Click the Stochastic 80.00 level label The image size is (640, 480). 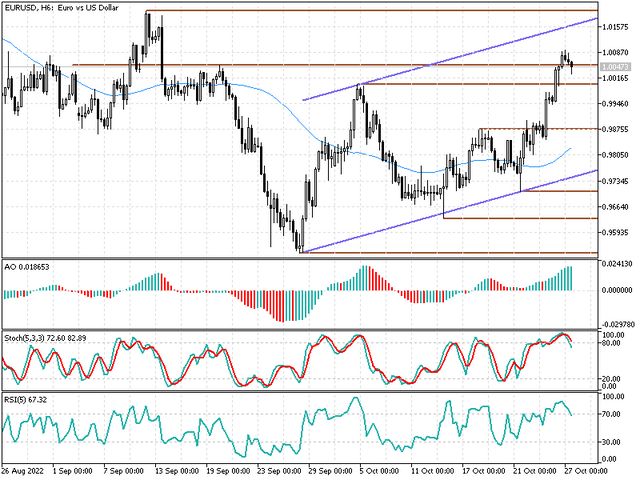[611, 343]
